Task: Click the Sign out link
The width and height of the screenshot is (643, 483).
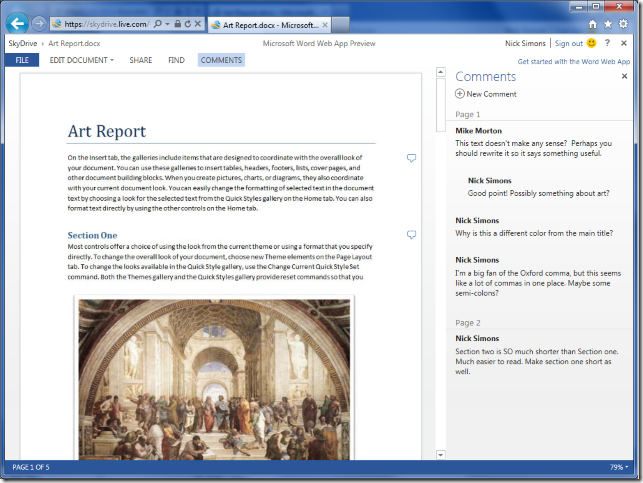Action: [x=568, y=44]
